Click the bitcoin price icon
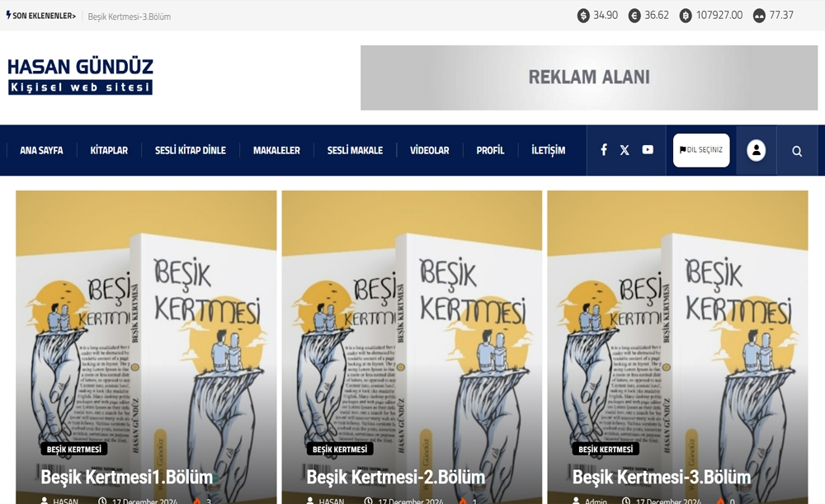Screen dimensions: 825x504 pos(686,16)
